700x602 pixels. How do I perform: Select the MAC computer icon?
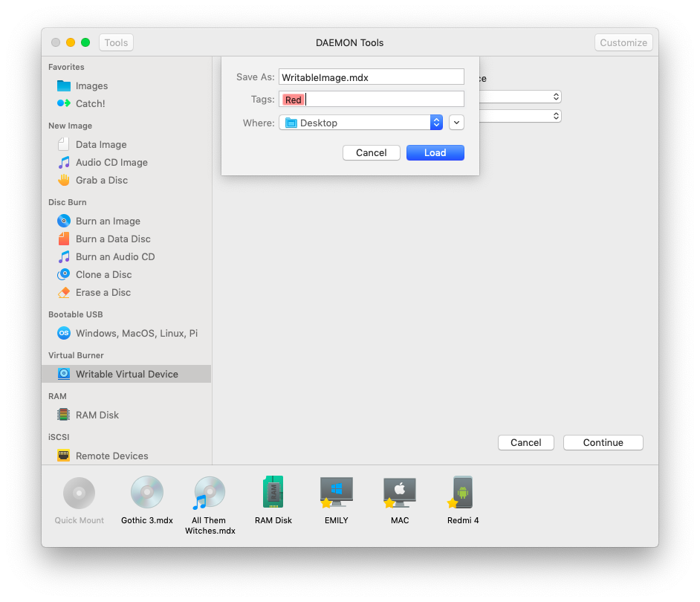400,492
